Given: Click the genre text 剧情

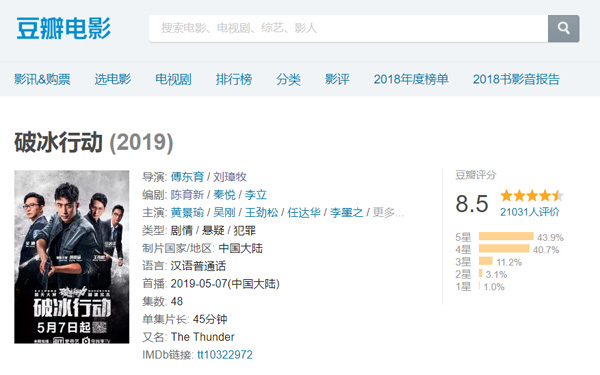Looking at the screenshot, I should point(181,230).
